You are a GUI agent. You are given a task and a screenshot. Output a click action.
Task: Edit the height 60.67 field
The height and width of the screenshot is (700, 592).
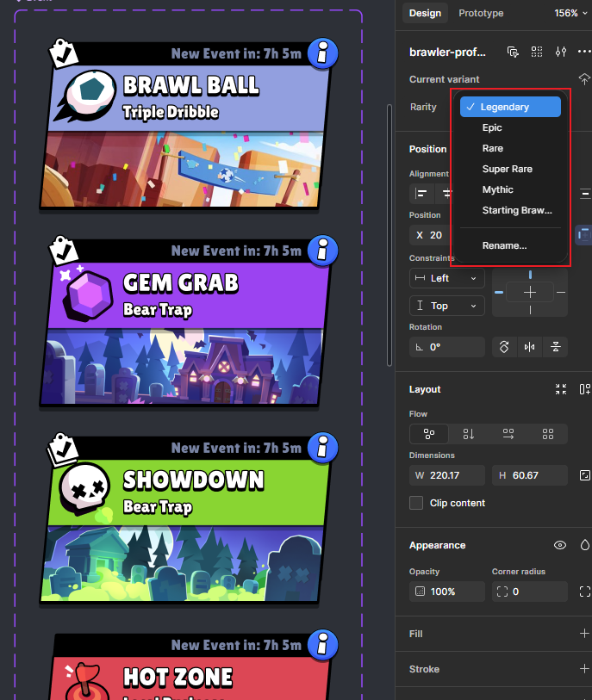coord(529,475)
